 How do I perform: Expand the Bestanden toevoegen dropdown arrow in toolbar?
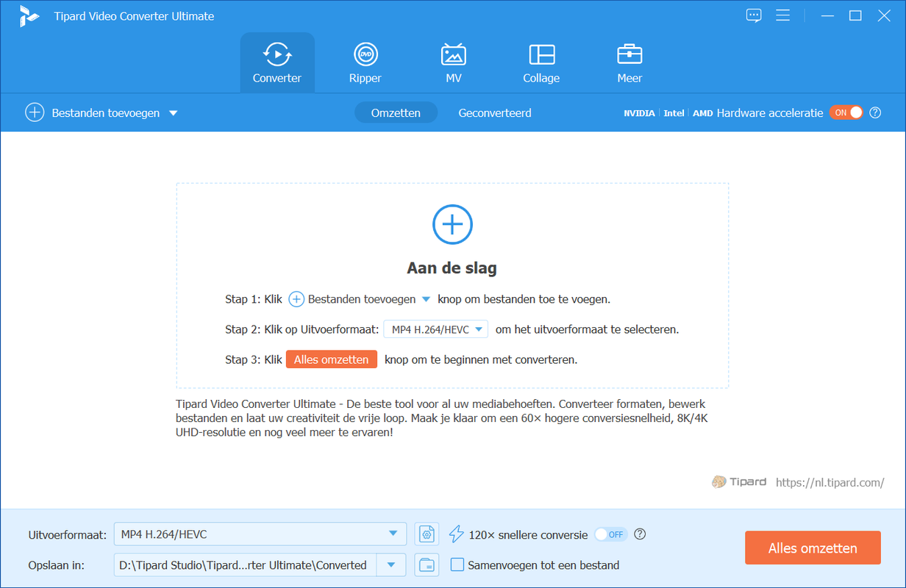coord(174,113)
